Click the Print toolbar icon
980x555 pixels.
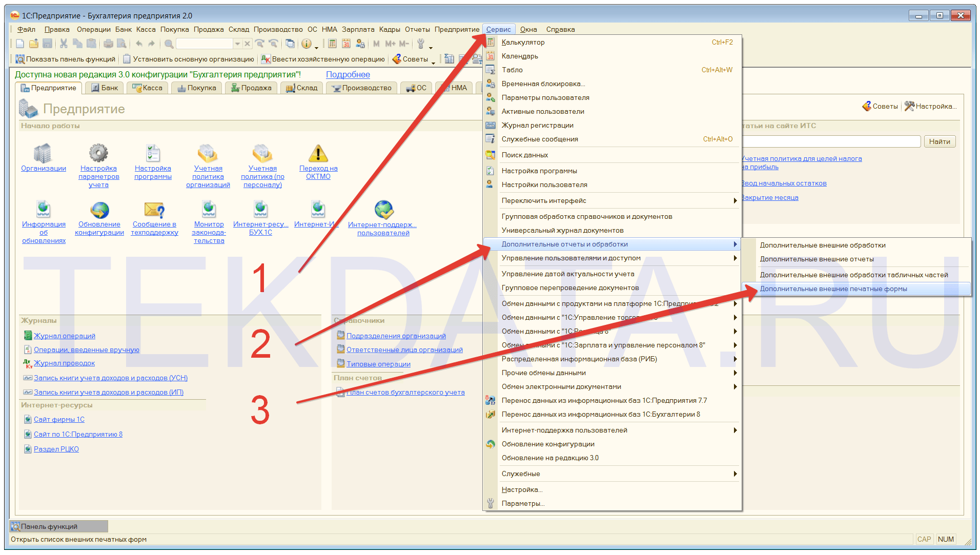click(x=108, y=44)
